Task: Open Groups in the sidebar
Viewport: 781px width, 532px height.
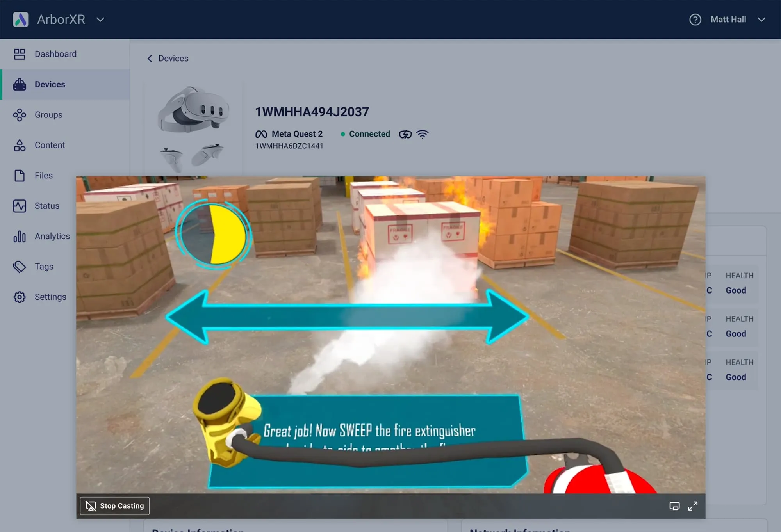Action: coord(65,115)
